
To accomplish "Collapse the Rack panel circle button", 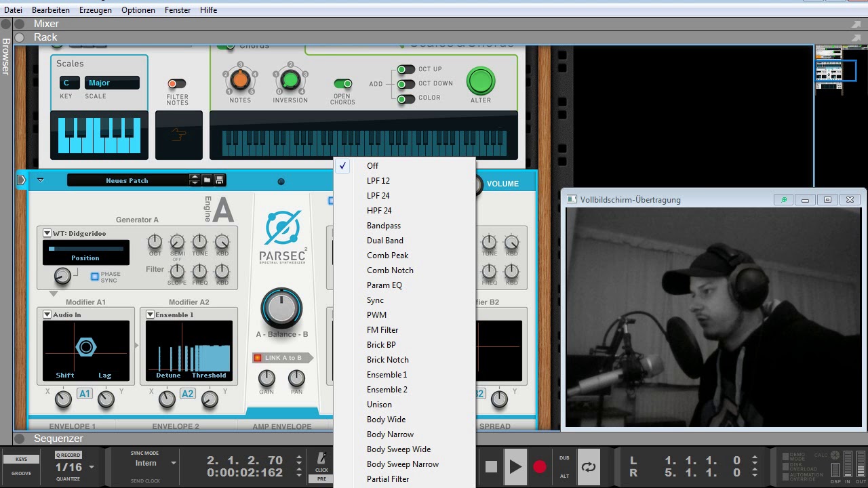I will point(20,37).
